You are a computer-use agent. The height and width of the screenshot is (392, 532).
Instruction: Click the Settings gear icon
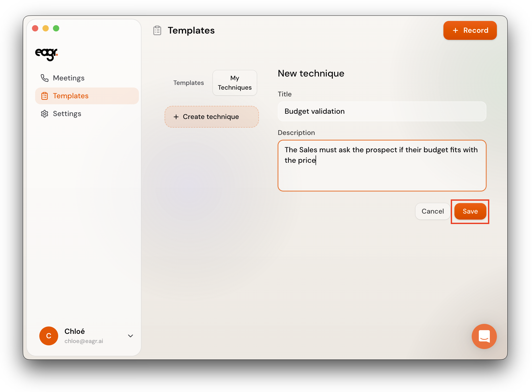45,114
